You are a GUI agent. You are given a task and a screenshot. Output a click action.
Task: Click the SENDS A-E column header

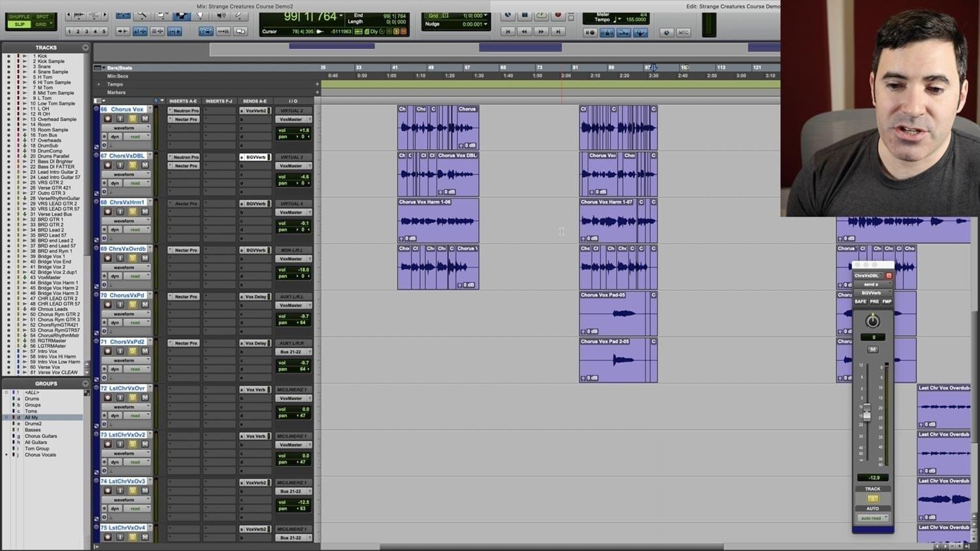(255, 101)
